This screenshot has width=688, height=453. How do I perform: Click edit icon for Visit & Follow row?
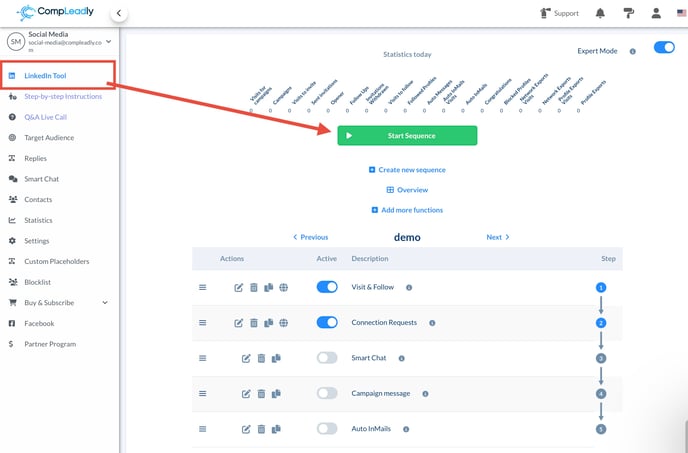238,287
